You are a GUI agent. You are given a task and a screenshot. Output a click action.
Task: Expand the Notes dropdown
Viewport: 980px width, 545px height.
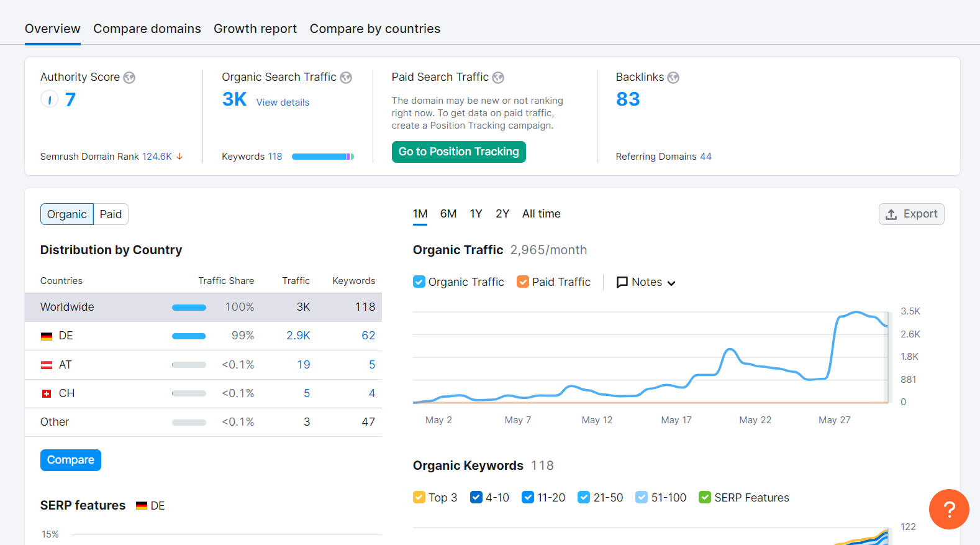click(x=646, y=282)
